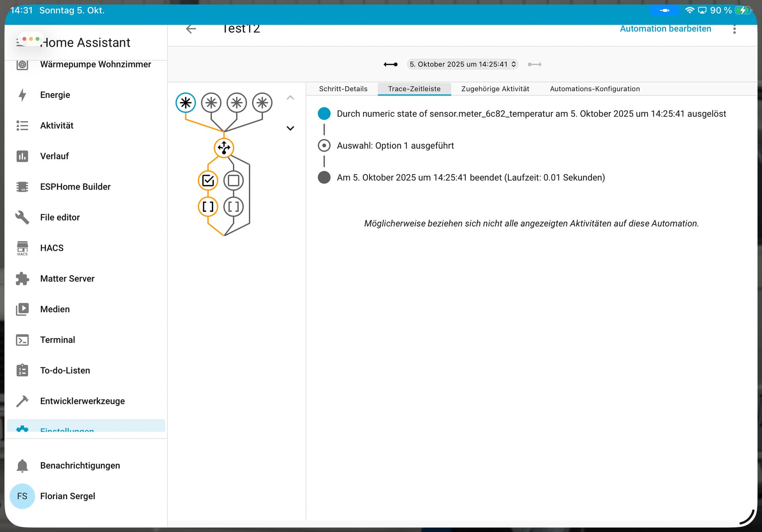The image size is (762, 532).
Task: Open the three-dot overflow menu
Action: tap(734, 29)
